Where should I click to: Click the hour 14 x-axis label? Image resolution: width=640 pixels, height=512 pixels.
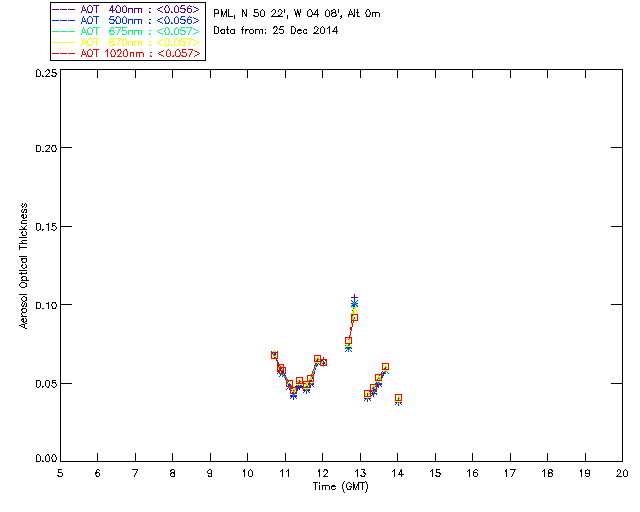point(398,473)
